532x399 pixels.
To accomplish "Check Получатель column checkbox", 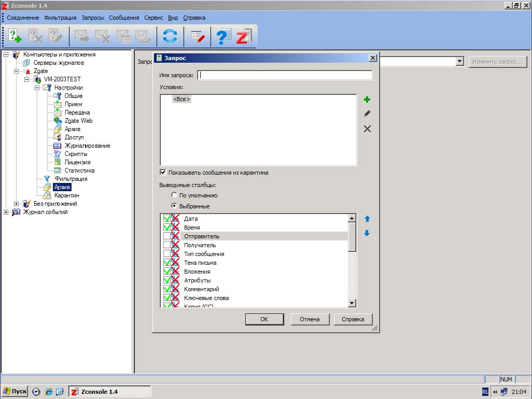I will coord(167,245).
